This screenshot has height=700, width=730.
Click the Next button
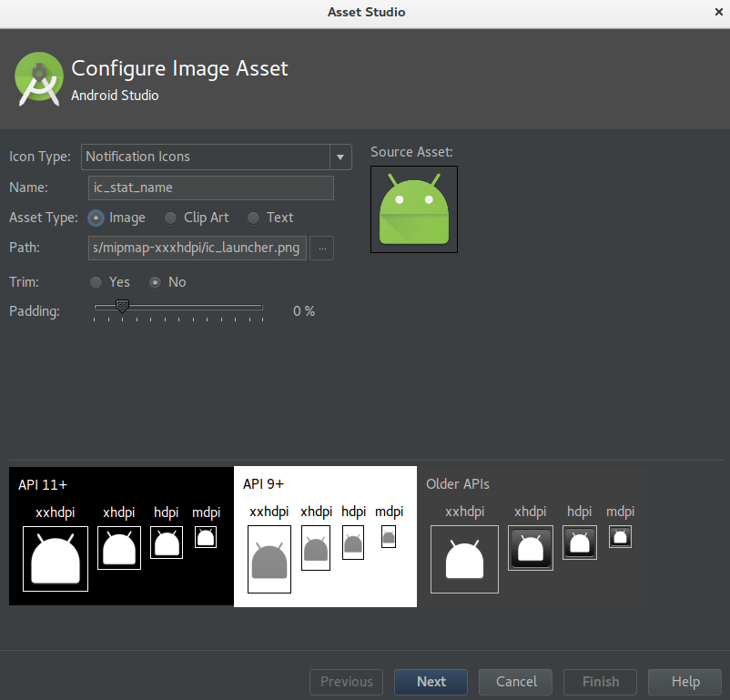(x=431, y=682)
